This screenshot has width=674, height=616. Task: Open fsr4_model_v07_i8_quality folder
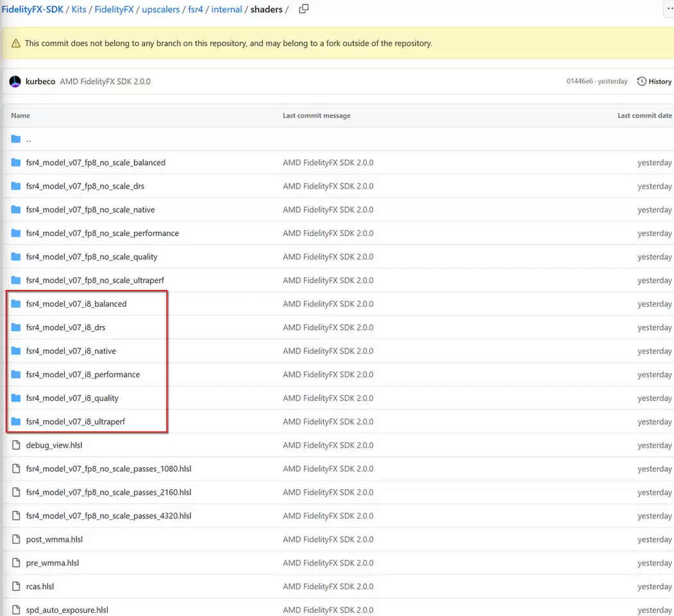tap(72, 398)
